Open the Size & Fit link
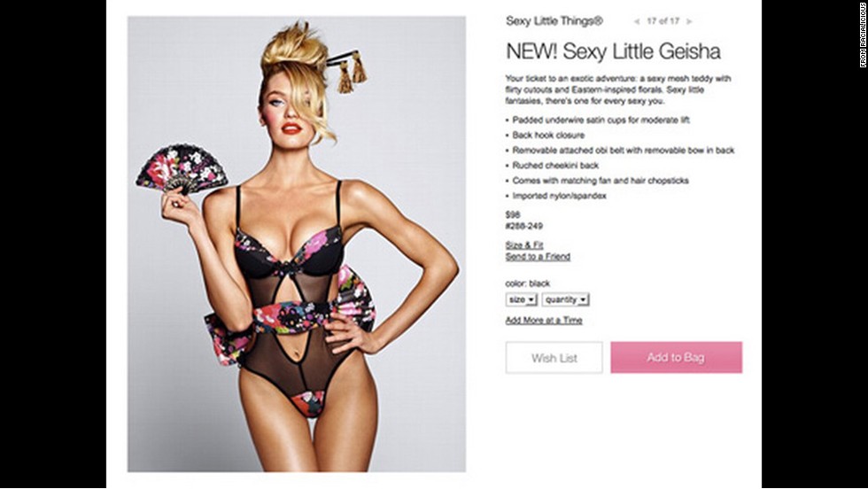Viewport: 868px width, 489px height. coord(524,244)
